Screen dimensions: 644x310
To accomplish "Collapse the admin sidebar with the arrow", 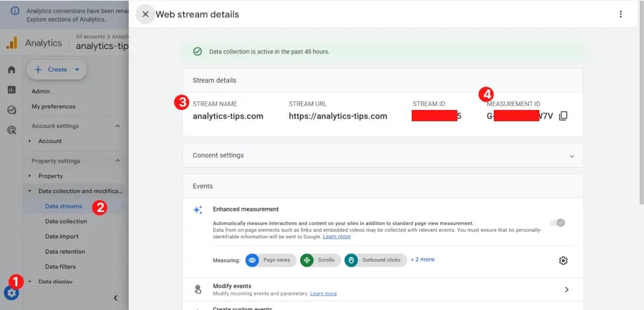I will click(x=116, y=297).
